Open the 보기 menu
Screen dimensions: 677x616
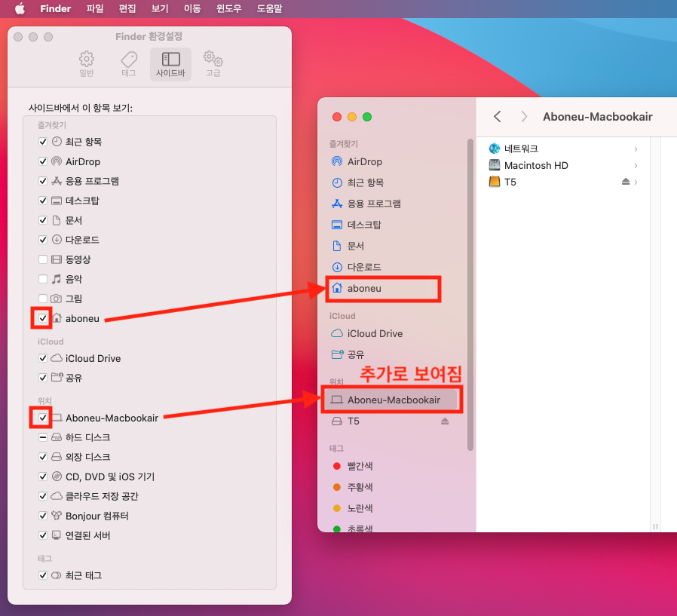pos(160,8)
